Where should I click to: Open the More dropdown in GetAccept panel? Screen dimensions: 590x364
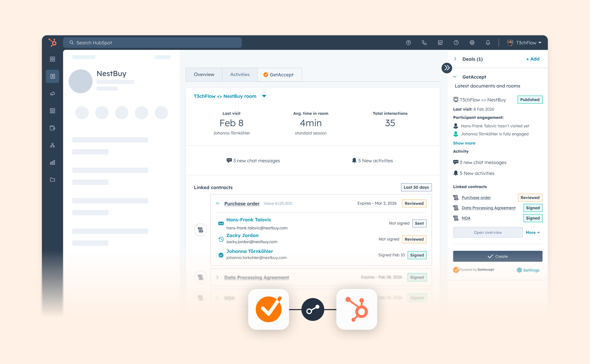click(533, 232)
